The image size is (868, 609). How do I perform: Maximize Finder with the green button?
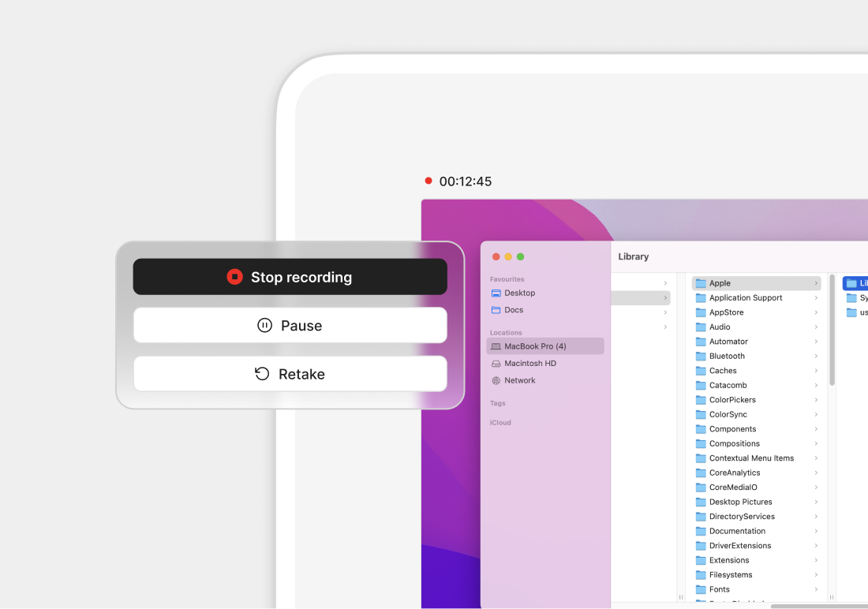(x=520, y=256)
